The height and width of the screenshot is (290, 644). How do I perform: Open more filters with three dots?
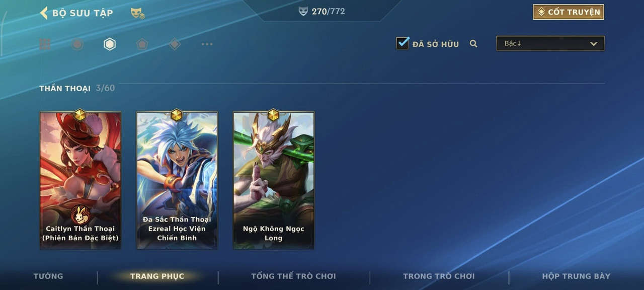(207, 44)
